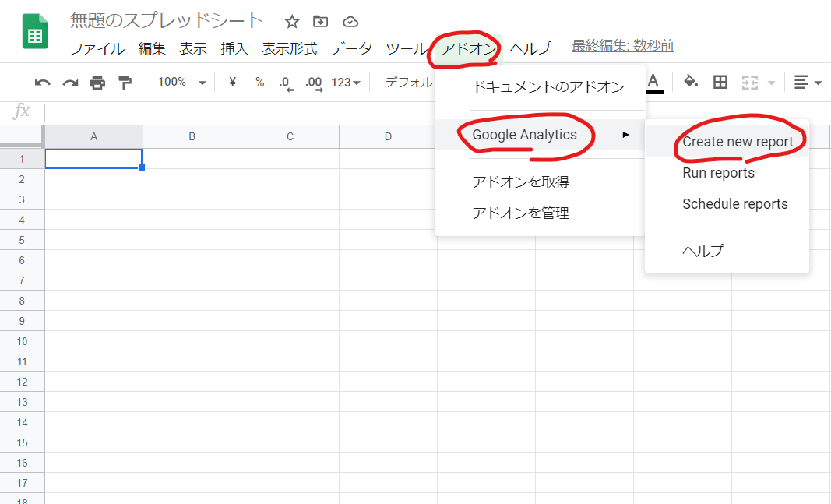Open the 表示形式 menu
The width and height of the screenshot is (831, 504).
coord(290,48)
